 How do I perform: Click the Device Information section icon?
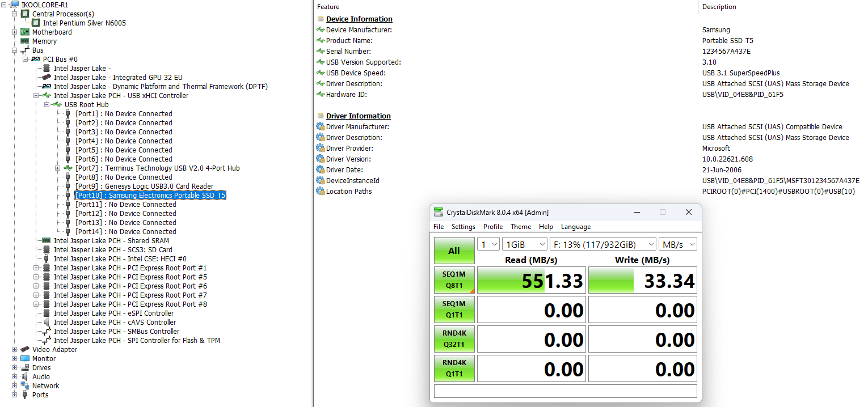tap(321, 19)
